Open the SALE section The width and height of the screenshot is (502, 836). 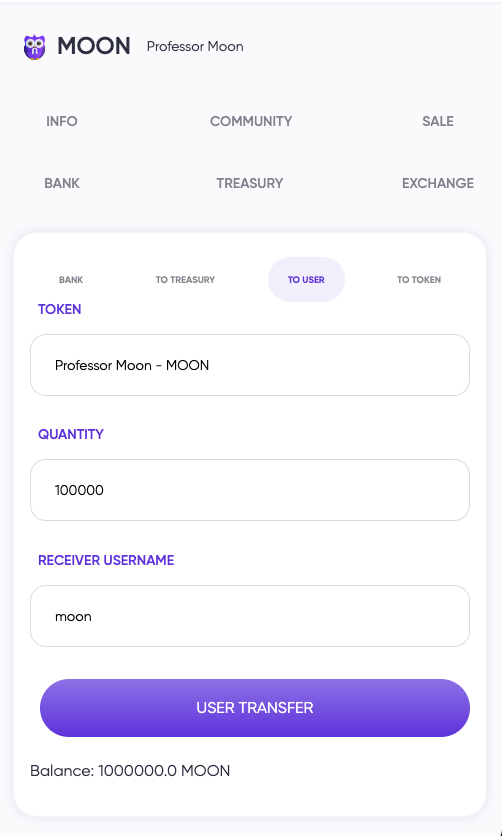click(438, 121)
